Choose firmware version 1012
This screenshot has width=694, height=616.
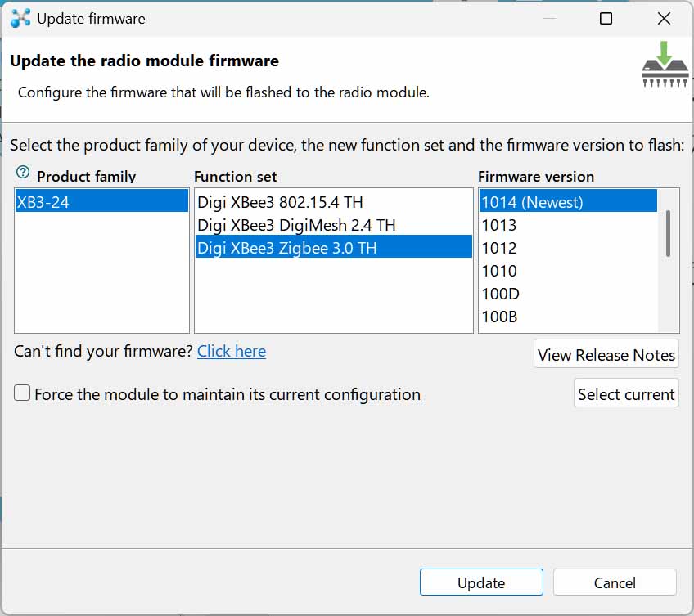[568, 248]
